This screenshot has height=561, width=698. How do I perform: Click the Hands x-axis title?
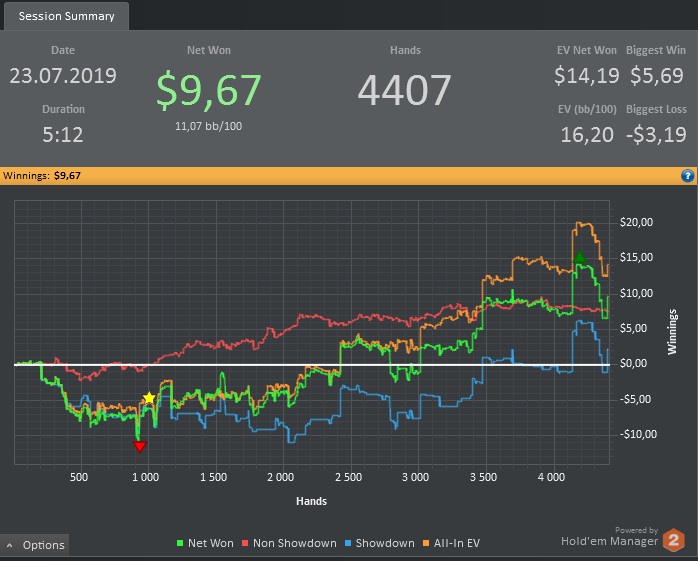click(312, 501)
